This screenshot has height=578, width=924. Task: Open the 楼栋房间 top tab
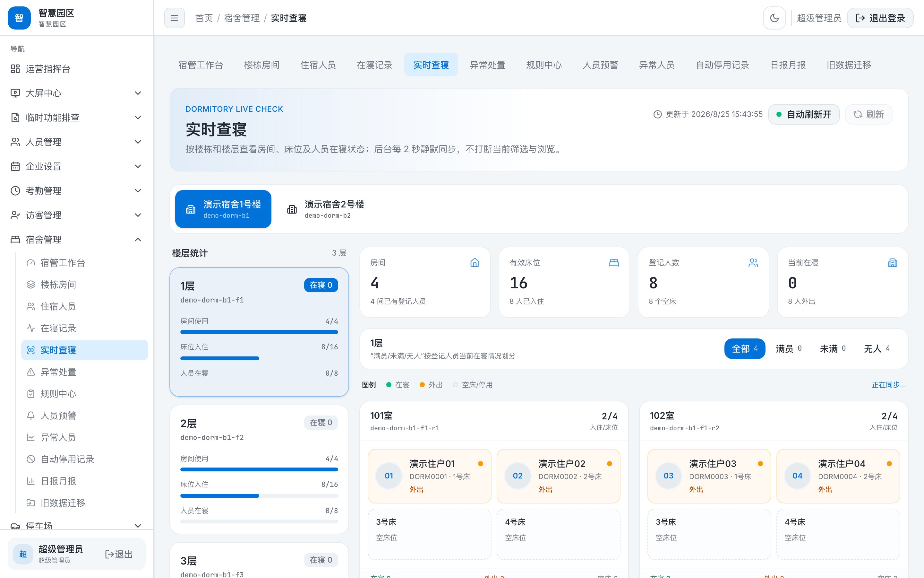(x=261, y=65)
